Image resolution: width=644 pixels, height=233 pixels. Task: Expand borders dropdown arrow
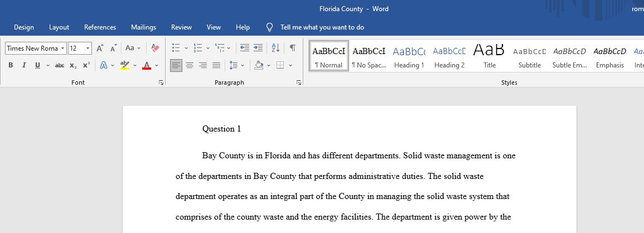pos(290,65)
